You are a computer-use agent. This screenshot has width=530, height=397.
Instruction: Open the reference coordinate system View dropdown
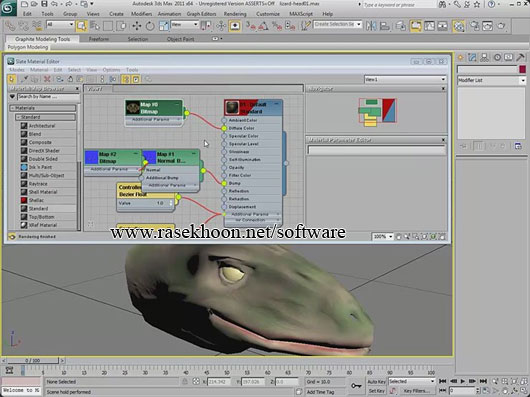tap(184, 24)
